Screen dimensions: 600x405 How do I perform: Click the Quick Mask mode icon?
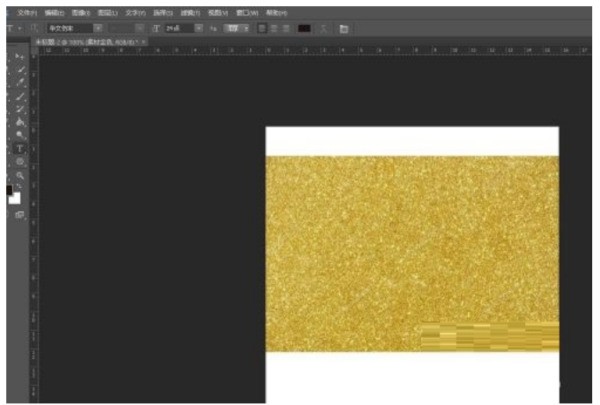19,214
